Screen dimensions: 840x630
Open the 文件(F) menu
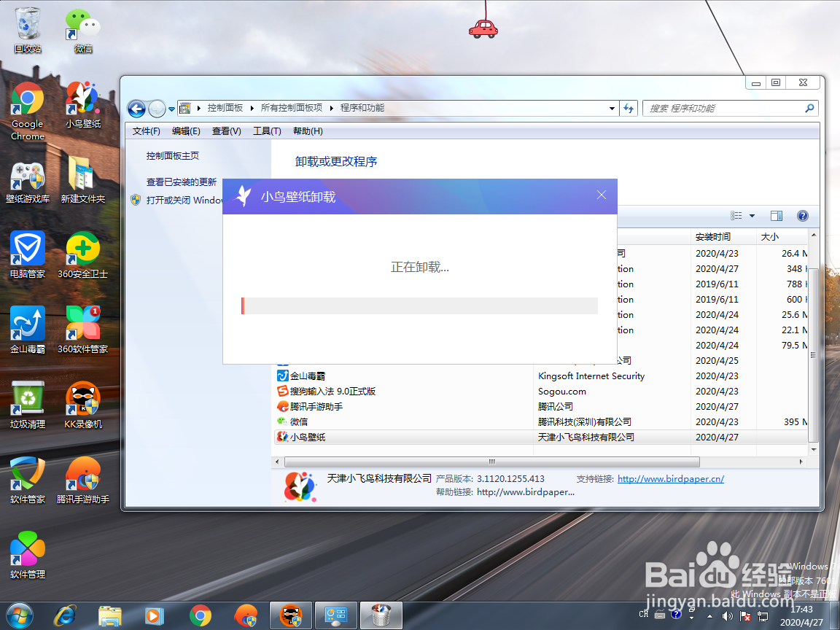point(147,131)
